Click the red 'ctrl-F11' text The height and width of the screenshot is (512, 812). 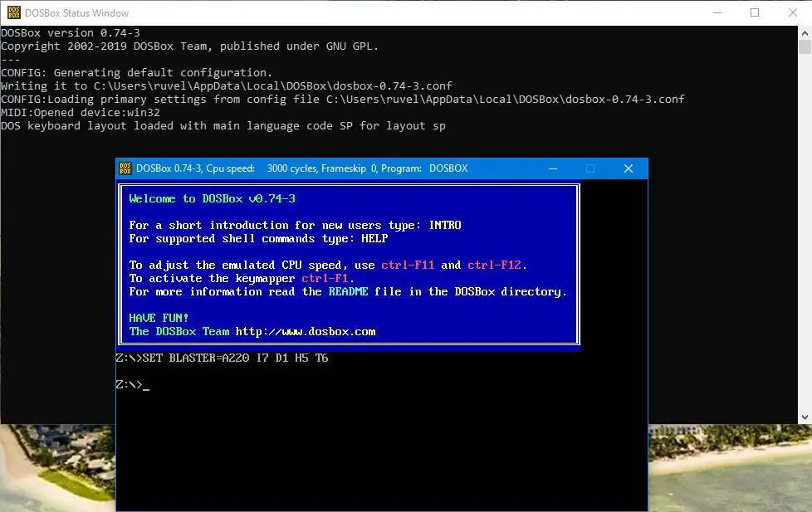(x=408, y=265)
